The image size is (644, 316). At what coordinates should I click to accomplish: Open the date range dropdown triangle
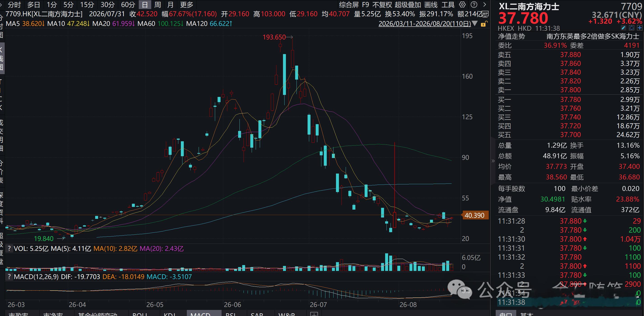pyautogui.click(x=475, y=24)
